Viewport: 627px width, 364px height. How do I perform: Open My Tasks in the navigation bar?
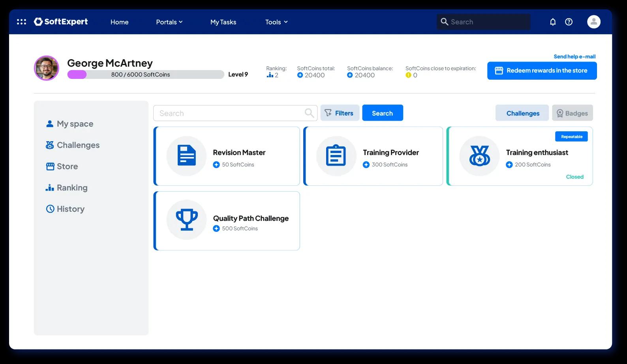point(223,22)
